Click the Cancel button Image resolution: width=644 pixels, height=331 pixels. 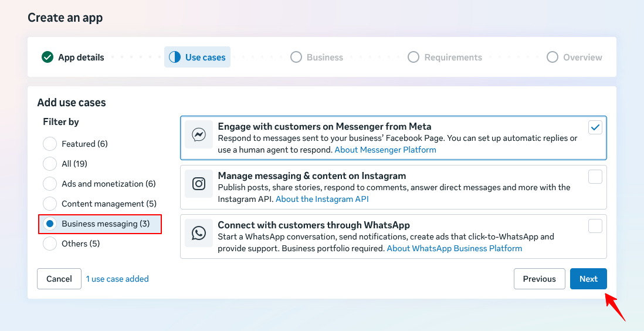(59, 279)
